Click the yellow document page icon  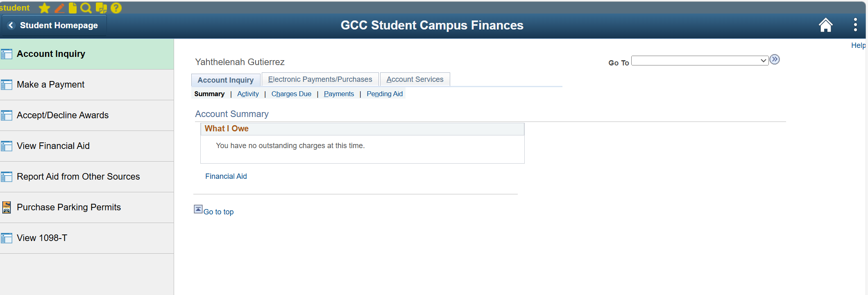point(73,8)
